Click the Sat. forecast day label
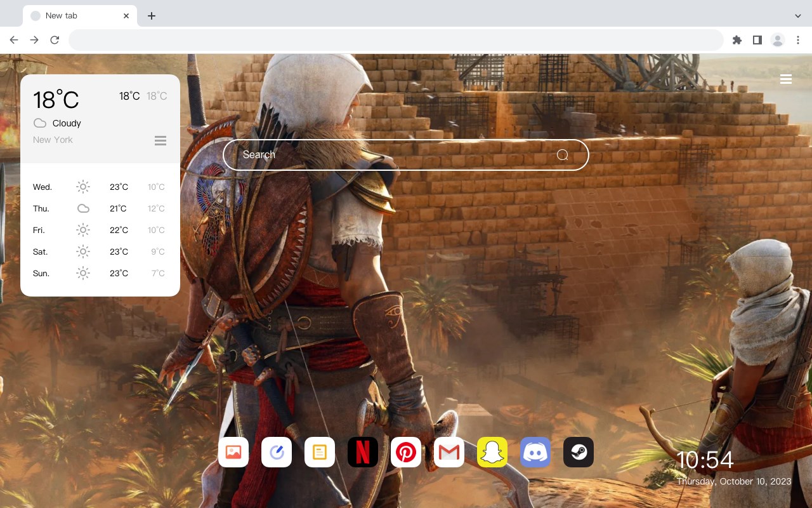The height and width of the screenshot is (508, 812). [41, 251]
